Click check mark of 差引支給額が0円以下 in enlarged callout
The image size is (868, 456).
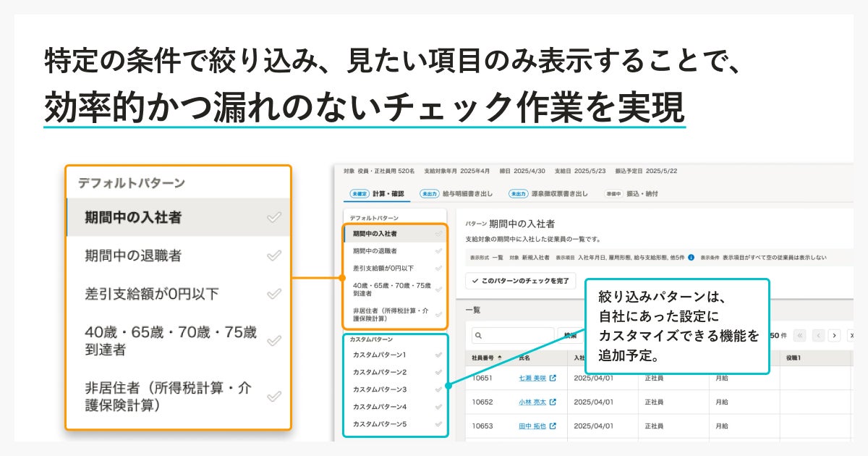click(x=273, y=294)
